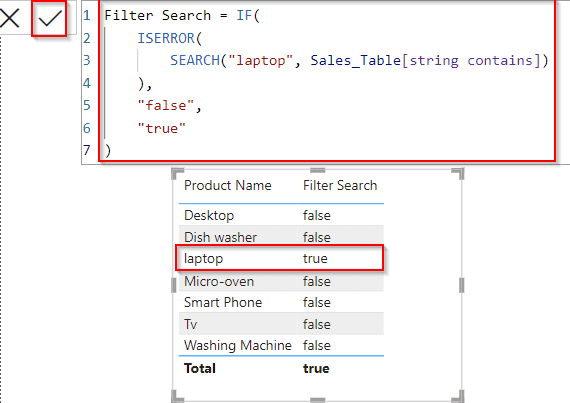Click the 'false' value for Desktop
This screenshot has width=570, height=403.
pyautogui.click(x=317, y=215)
